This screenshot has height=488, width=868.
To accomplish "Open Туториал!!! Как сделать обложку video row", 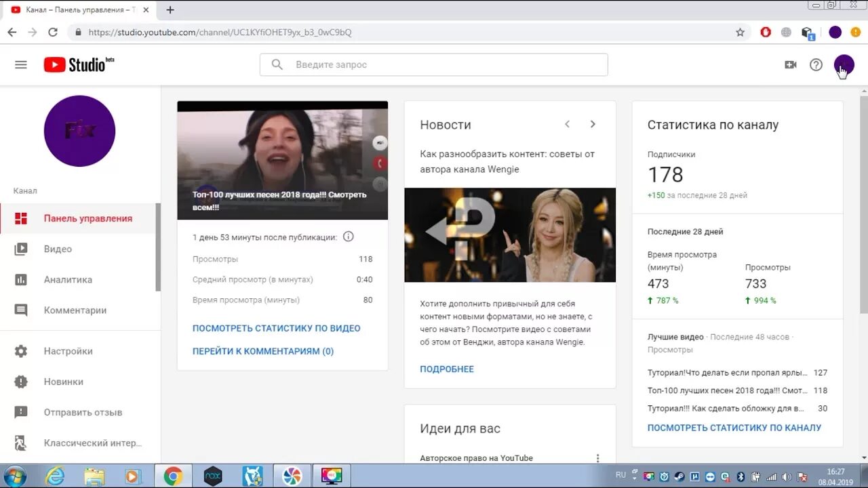I will (x=737, y=409).
